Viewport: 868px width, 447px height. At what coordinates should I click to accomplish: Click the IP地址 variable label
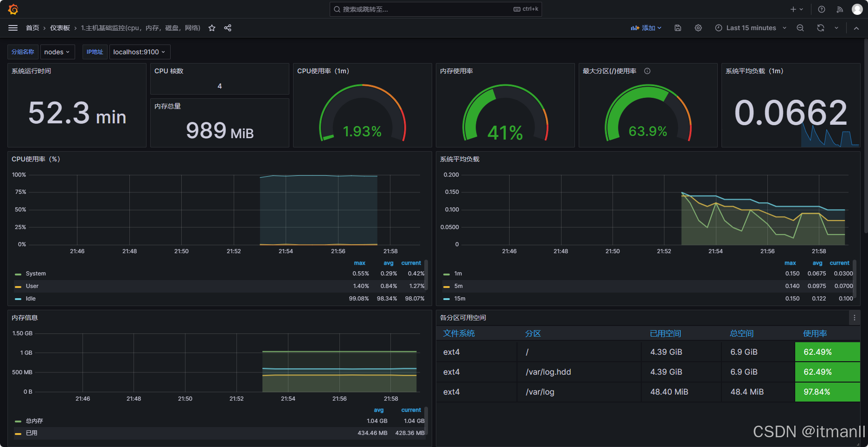coord(95,52)
